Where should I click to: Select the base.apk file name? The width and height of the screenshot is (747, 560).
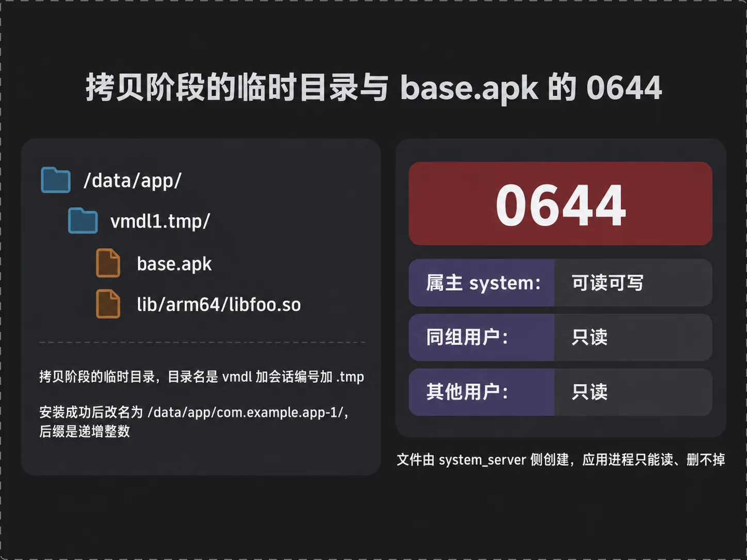click(174, 263)
